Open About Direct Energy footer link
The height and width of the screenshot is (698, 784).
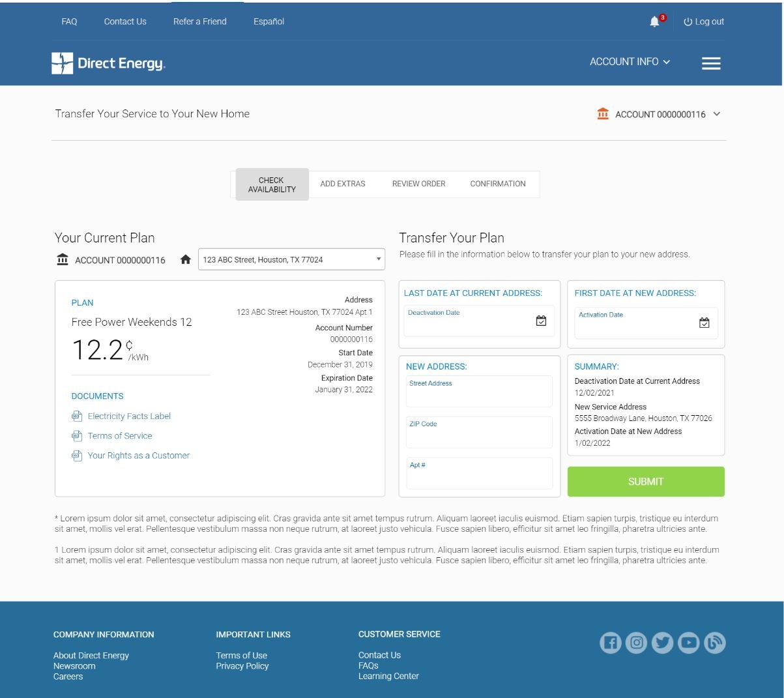91,656
